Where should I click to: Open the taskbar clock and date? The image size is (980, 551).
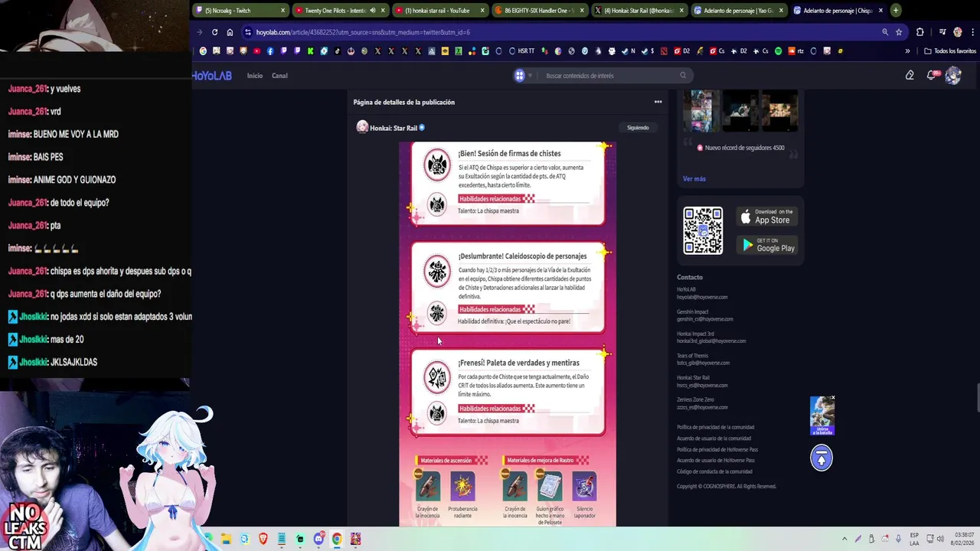pos(962,539)
